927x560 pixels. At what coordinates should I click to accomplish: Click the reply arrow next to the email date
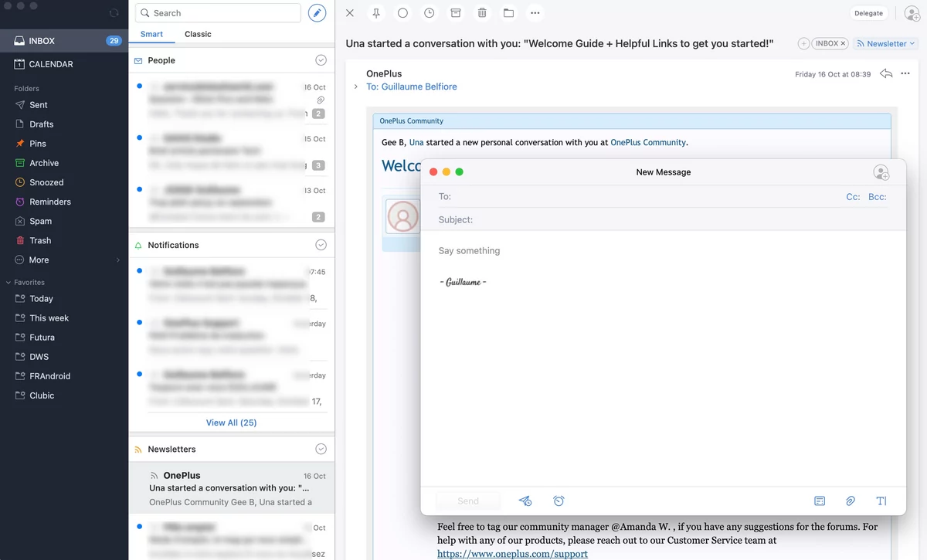click(886, 74)
